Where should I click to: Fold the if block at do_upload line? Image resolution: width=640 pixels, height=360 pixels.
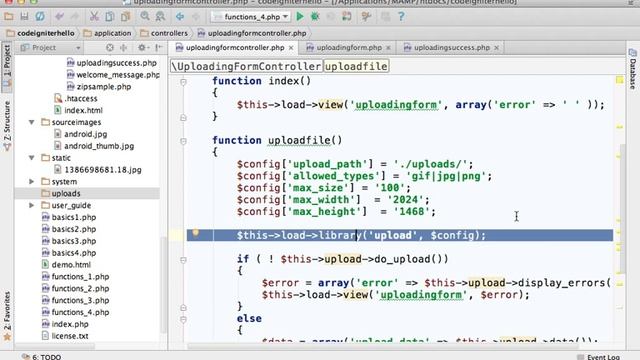[183, 260]
